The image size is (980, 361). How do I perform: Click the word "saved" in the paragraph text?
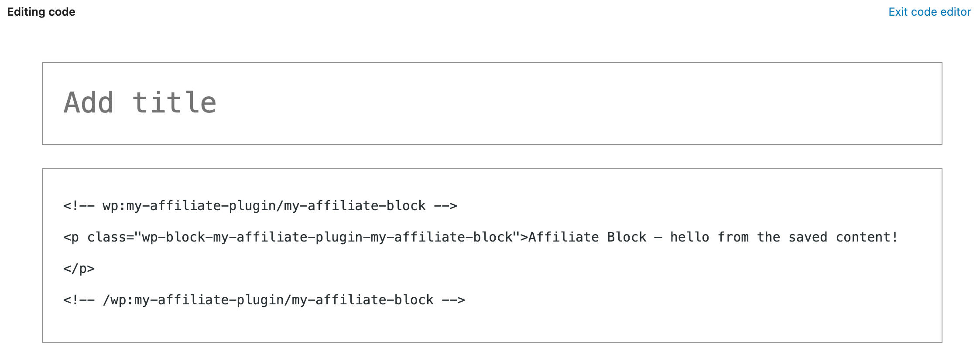click(x=808, y=237)
